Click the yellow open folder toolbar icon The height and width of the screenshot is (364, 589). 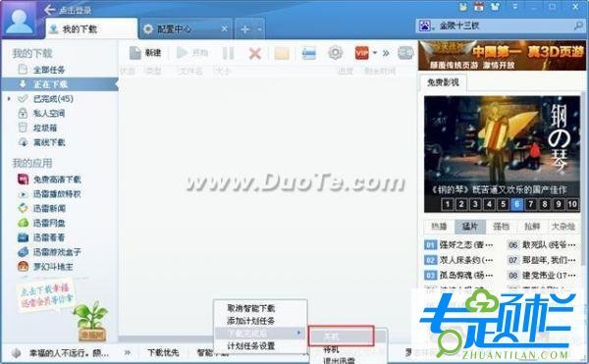click(x=282, y=53)
